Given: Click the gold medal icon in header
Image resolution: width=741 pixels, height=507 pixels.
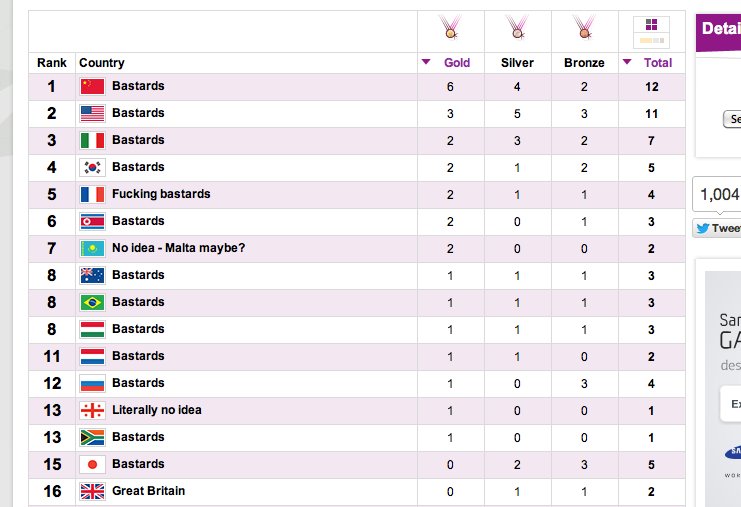Looking at the screenshot, I should 450,28.
